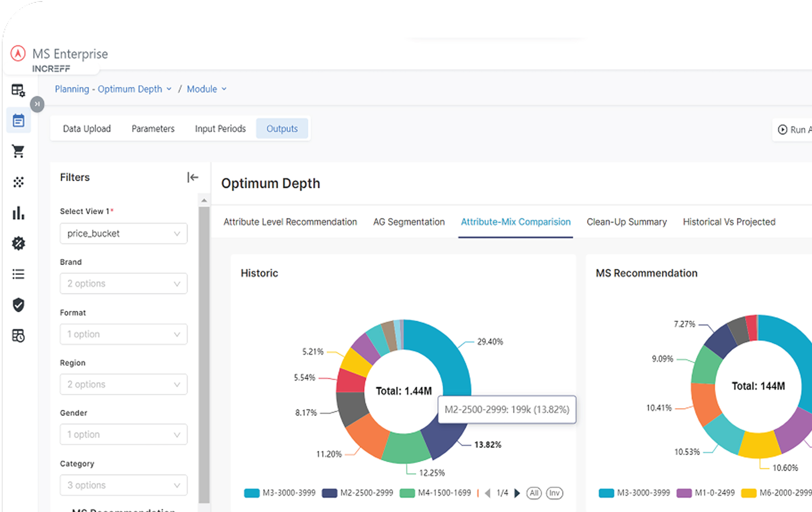Open the discount badge sidebar icon

18,243
